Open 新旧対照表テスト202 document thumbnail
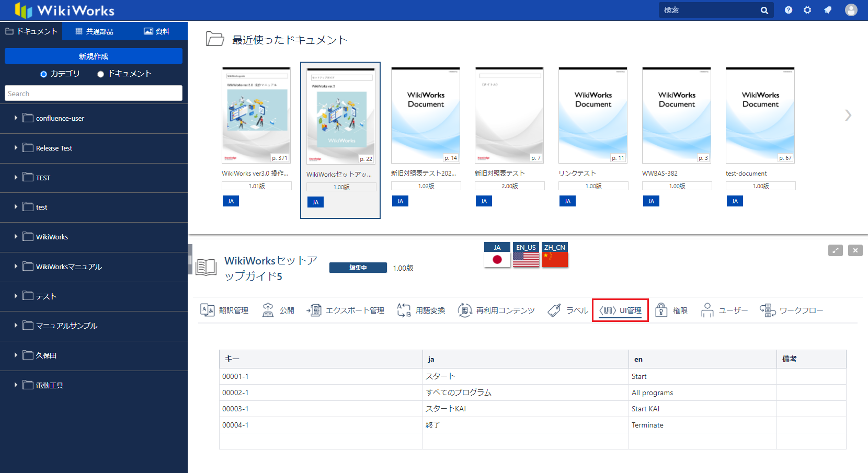The image size is (868, 473). 426,115
